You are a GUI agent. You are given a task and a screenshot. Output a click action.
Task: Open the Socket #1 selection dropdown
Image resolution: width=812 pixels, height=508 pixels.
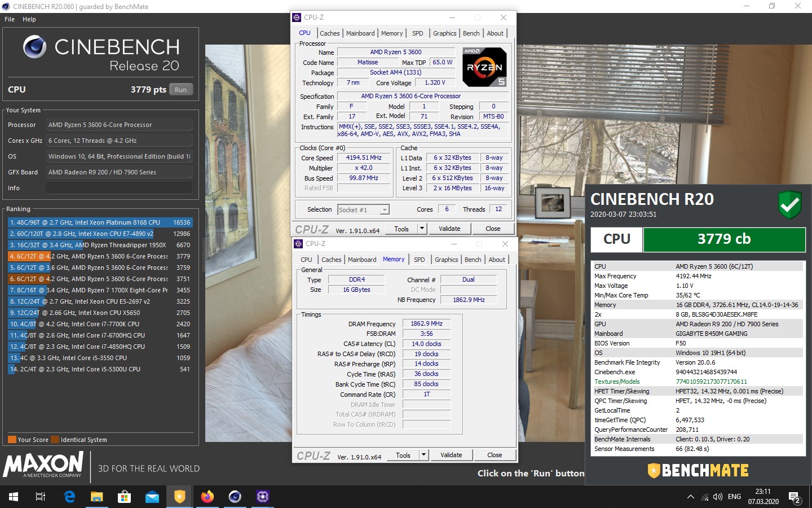click(363, 209)
